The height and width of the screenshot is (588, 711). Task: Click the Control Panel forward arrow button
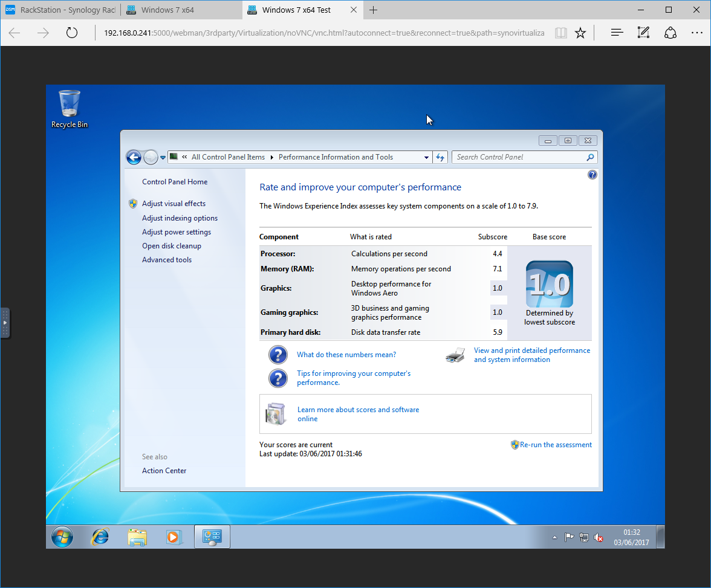151,157
